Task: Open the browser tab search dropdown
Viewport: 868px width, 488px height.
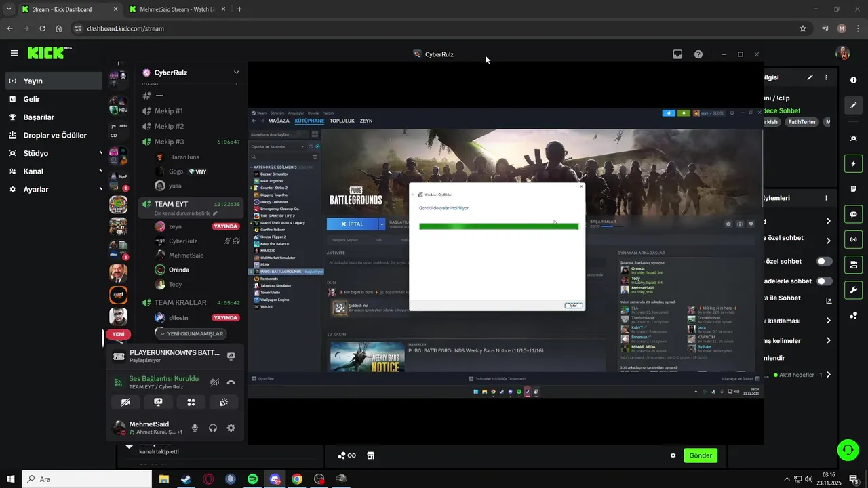Action: tap(9, 9)
